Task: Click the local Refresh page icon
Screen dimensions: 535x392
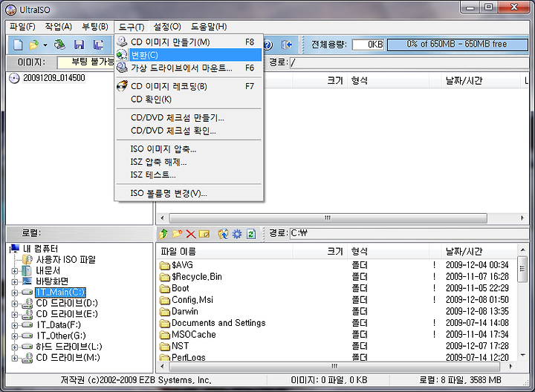Action: coord(251,234)
